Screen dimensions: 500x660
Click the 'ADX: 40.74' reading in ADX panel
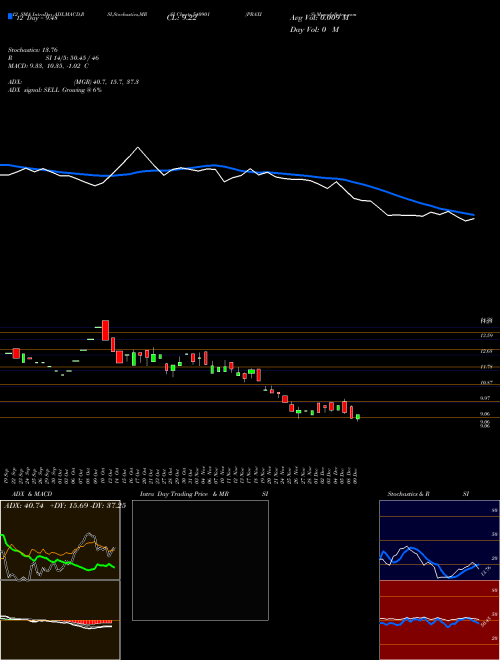pyautogui.click(x=25, y=506)
